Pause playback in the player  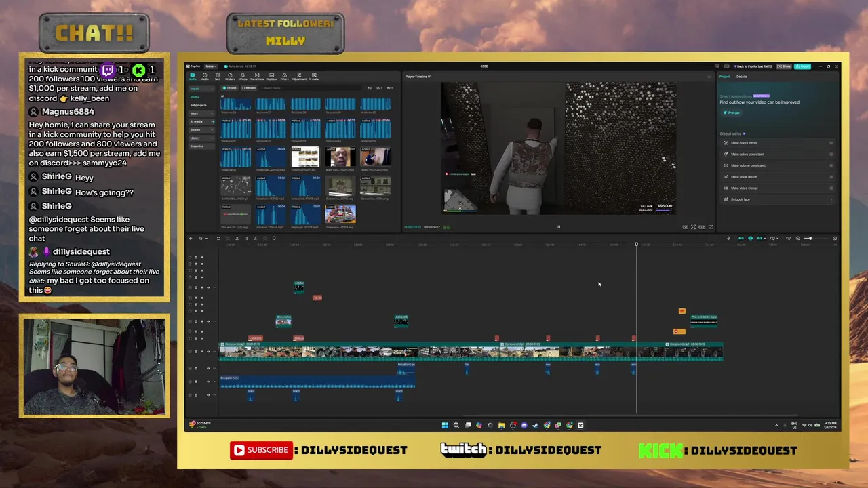[559, 227]
